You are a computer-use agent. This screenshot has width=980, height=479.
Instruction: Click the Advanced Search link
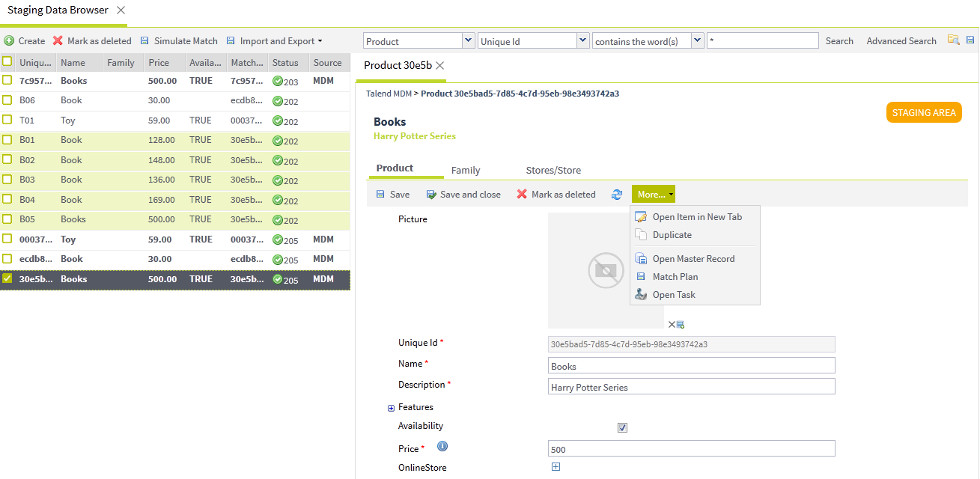pos(901,41)
